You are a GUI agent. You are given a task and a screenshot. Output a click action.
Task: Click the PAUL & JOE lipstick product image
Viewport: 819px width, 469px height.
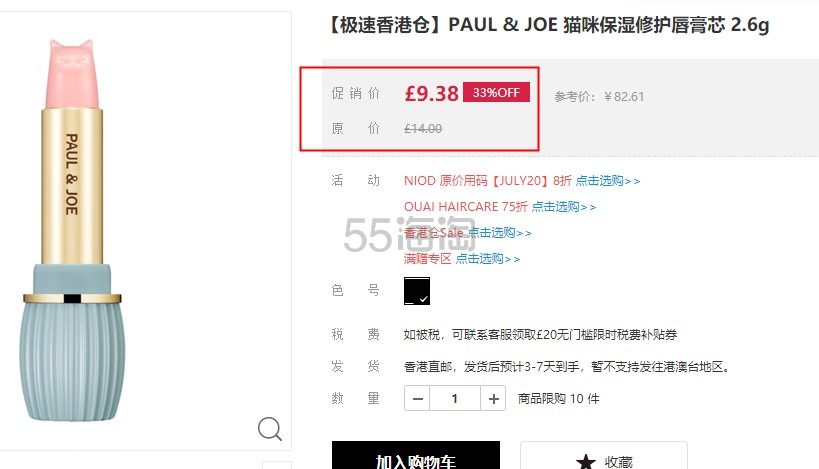click(72, 230)
